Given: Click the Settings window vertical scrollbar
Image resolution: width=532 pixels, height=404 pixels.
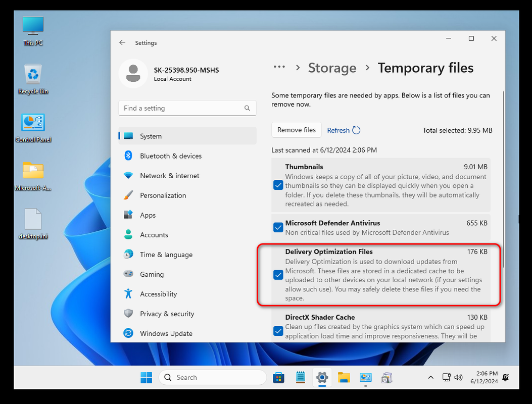Looking at the screenshot, I should [503, 180].
